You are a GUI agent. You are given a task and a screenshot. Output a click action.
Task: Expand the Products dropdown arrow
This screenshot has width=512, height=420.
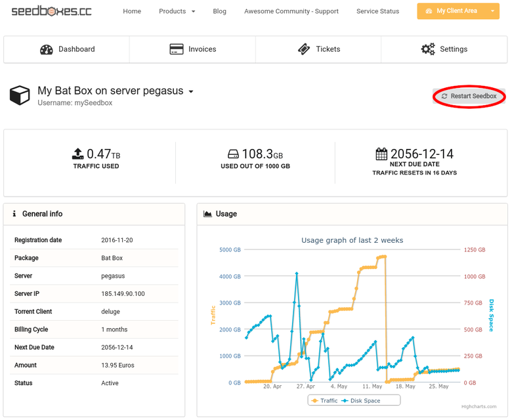(x=193, y=11)
